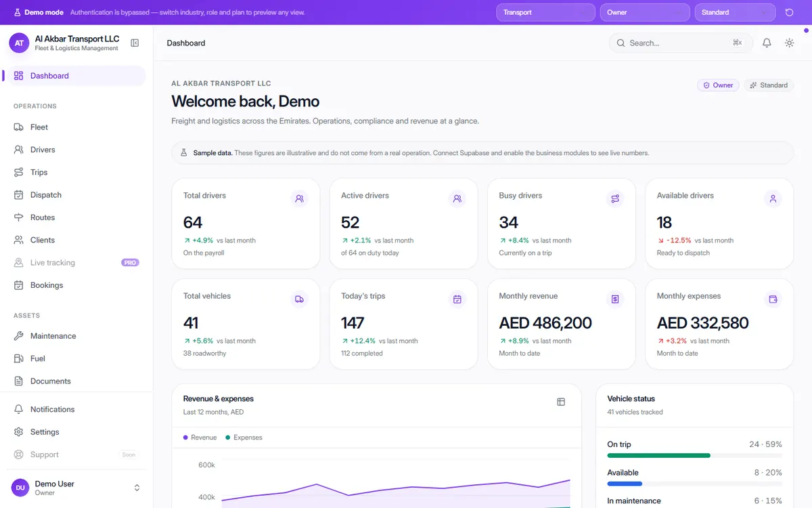
Task: Click the flask icon in the sample data banner
Action: coord(183,153)
